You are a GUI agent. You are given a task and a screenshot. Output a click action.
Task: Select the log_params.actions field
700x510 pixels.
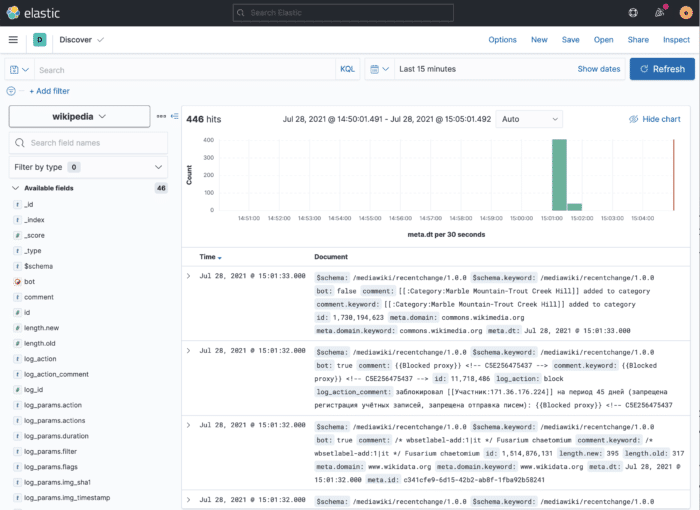tap(54, 421)
